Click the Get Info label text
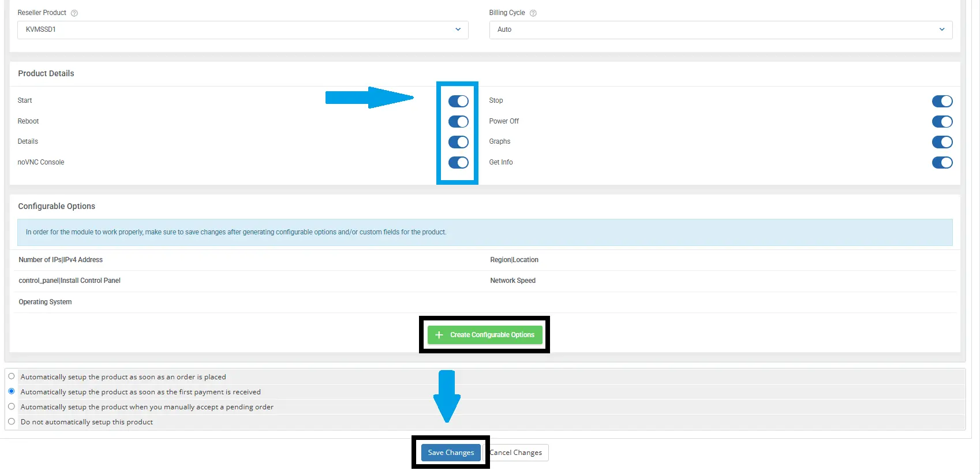This screenshot has height=474, width=980. point(501,162)
